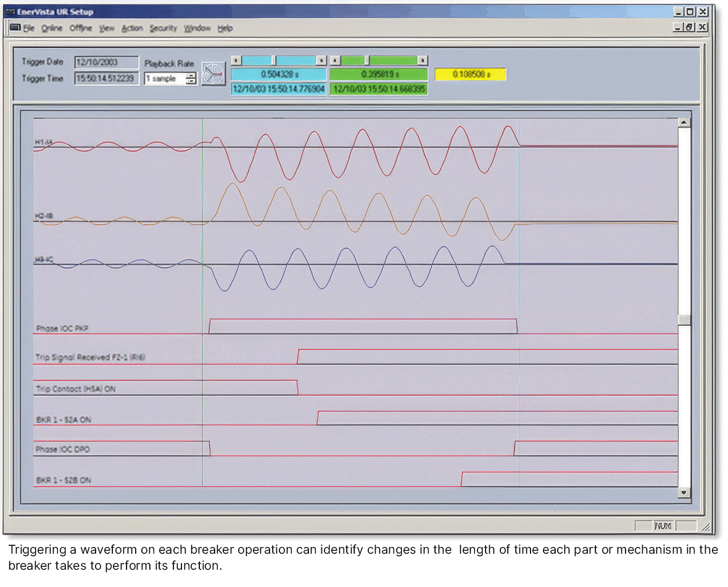Open the File menu
This screenshot has width=728, height=587.
tap(29, 28)
